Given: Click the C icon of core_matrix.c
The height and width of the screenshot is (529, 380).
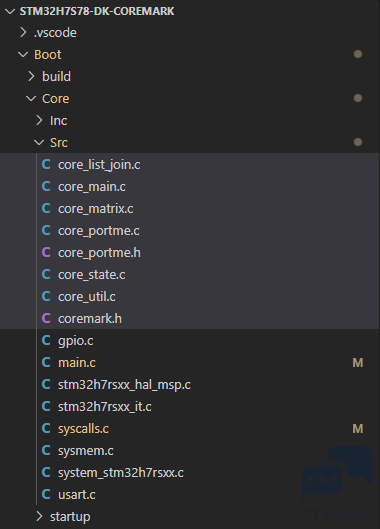Looking at the screenshot, I should click(46, 208).
